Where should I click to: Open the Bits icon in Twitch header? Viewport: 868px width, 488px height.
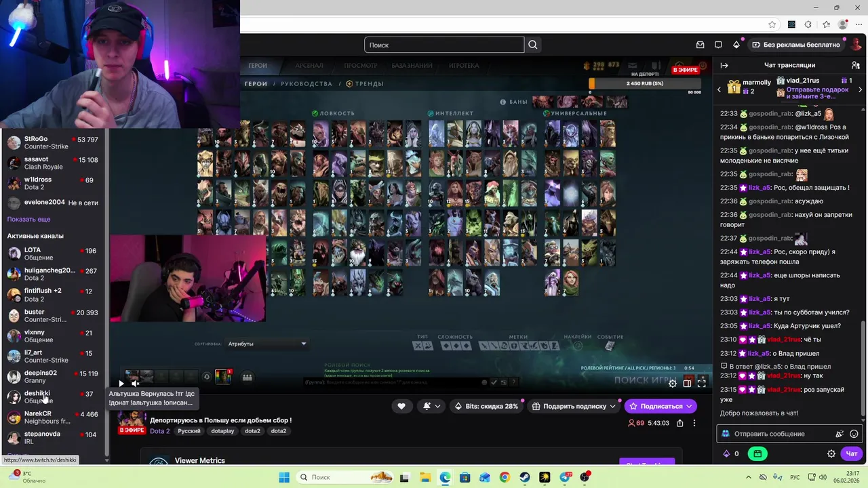[x=736, y=45]
